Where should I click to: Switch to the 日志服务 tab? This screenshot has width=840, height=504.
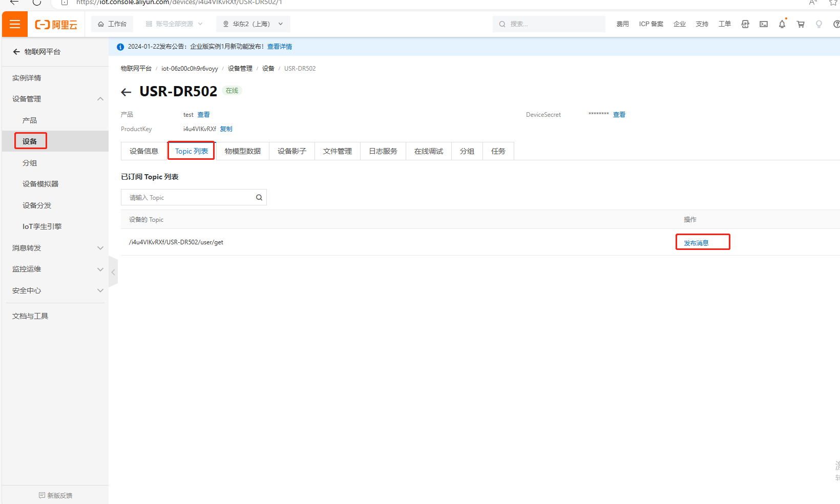coord(383,151)
